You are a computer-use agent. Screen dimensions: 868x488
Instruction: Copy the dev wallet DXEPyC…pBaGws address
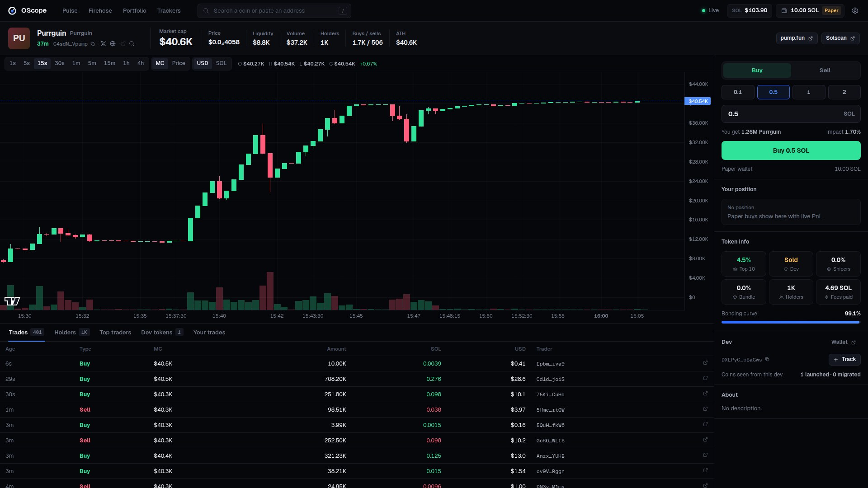[767, 360]
